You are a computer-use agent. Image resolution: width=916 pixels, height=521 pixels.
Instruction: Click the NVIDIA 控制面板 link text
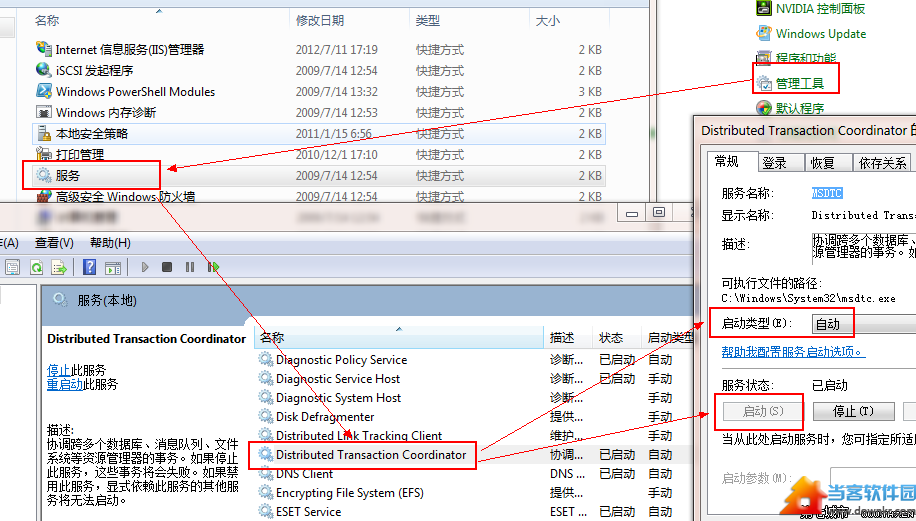pyautogui.click(x=820, y=8)
